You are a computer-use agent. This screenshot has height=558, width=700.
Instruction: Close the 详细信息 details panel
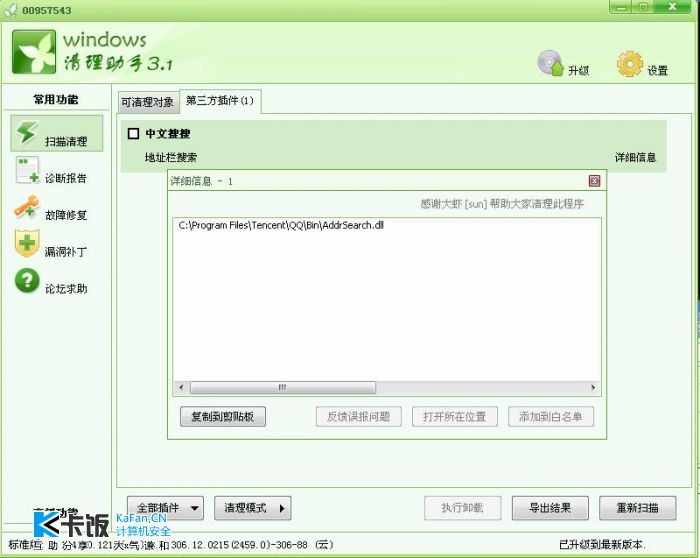594,181
